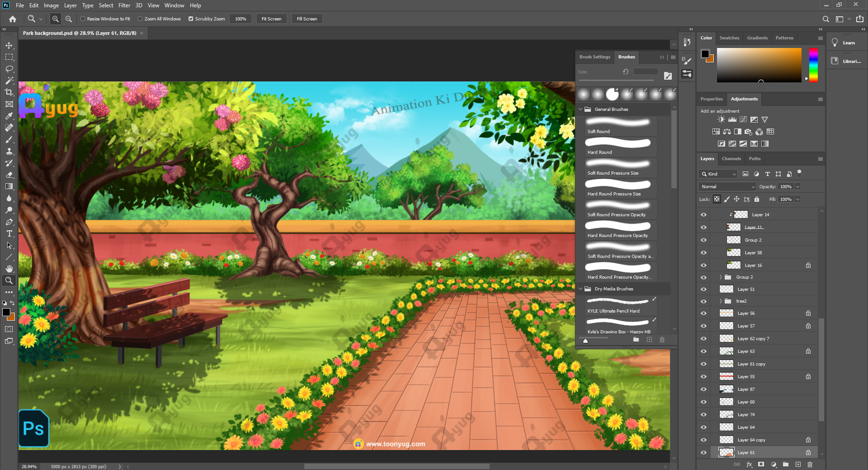The height and width of the screenshot is (470, 868).
Task: Toggle visibility of Layer 61
Action: coord(704,453)
